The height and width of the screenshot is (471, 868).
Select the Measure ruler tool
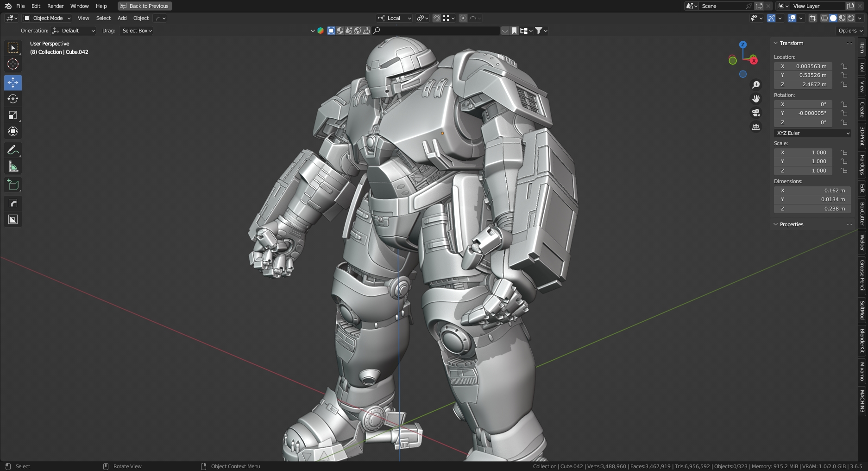(x=13, y=166)
